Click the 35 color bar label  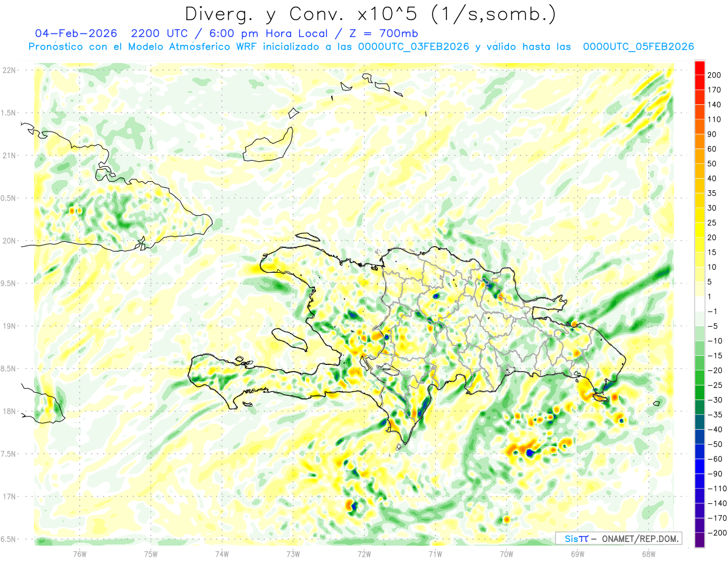pyautogui.click(x=712, y=193)
